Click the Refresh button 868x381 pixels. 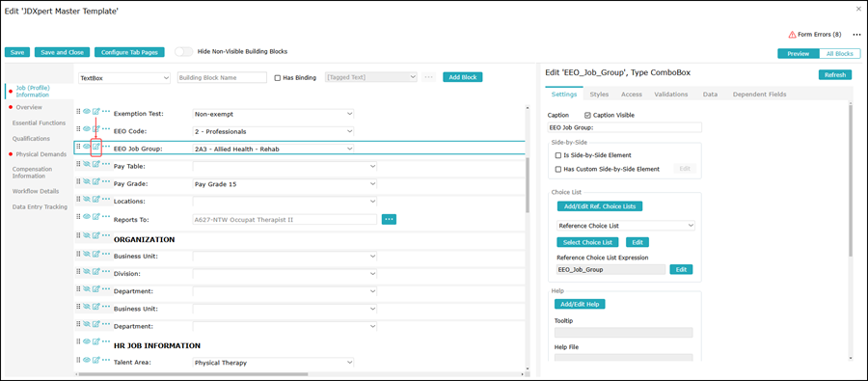(x=835, y=75)
